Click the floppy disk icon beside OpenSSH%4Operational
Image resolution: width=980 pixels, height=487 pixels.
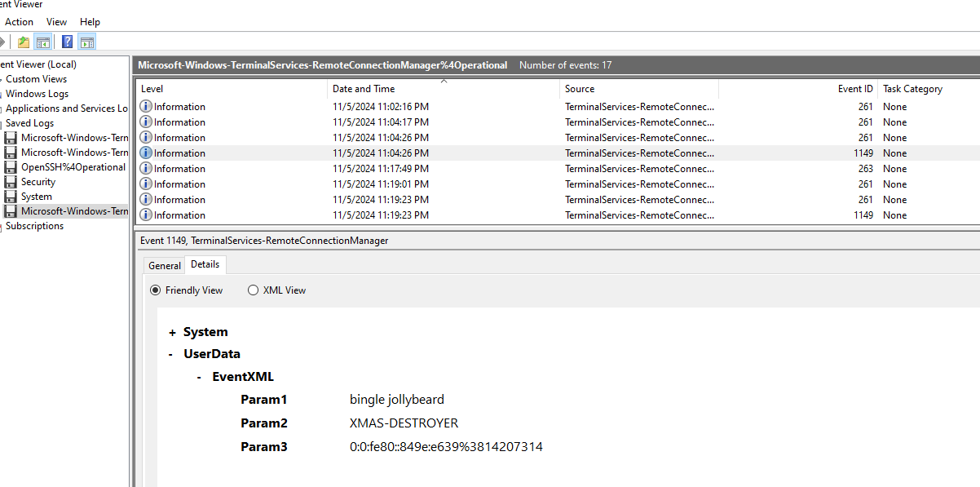click(11, 167)
